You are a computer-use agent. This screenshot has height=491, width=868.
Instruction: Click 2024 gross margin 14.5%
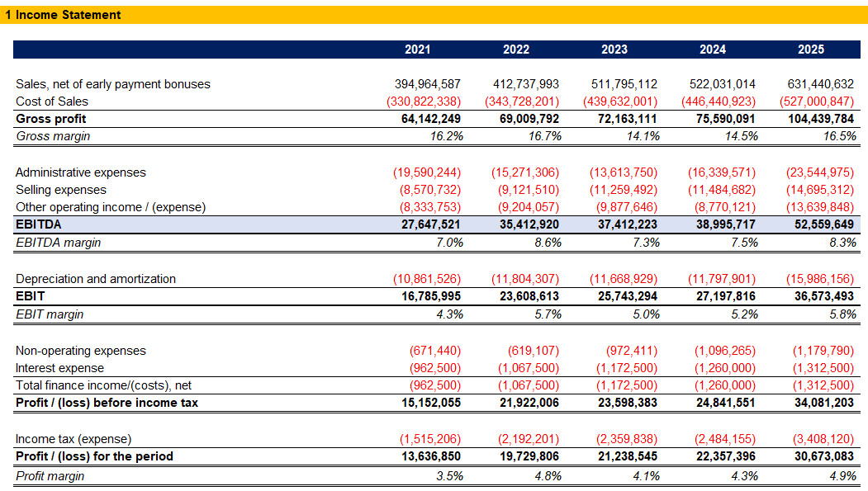(742, 136)
